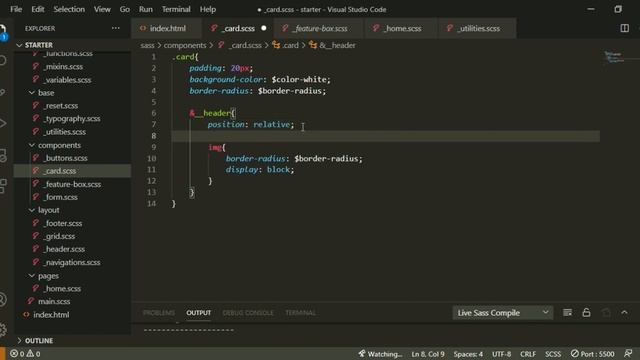The height and width of the screenshot is (360, 640).
Task: Open Extensions view icon
Action: (3, 186)
